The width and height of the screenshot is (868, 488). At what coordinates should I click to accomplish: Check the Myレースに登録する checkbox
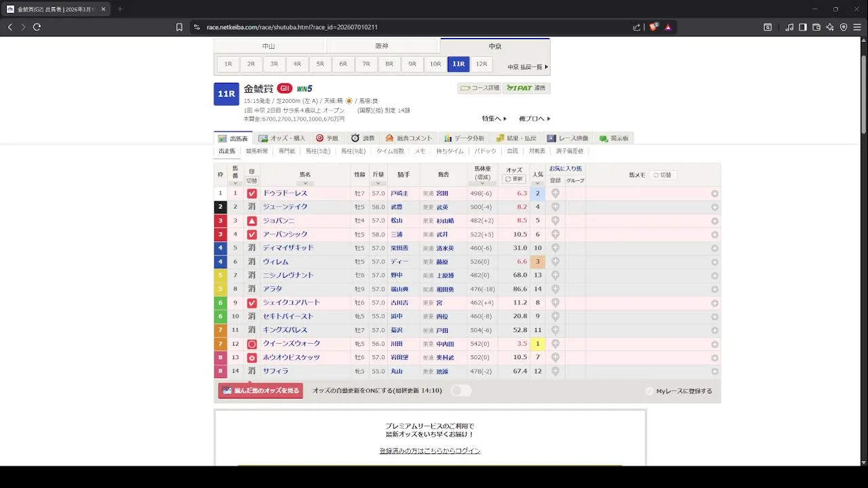tap(650, 391)
